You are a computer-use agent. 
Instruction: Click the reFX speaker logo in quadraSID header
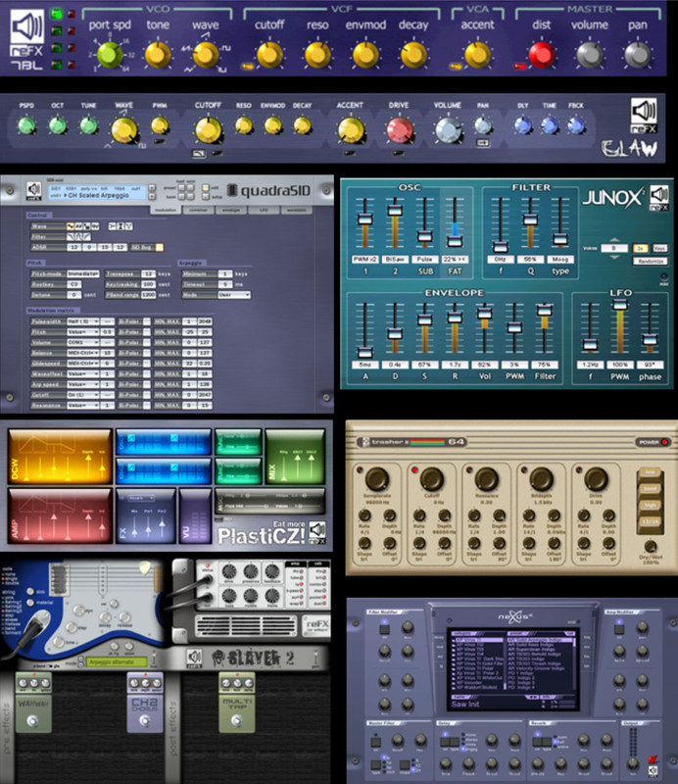[34, 189]
